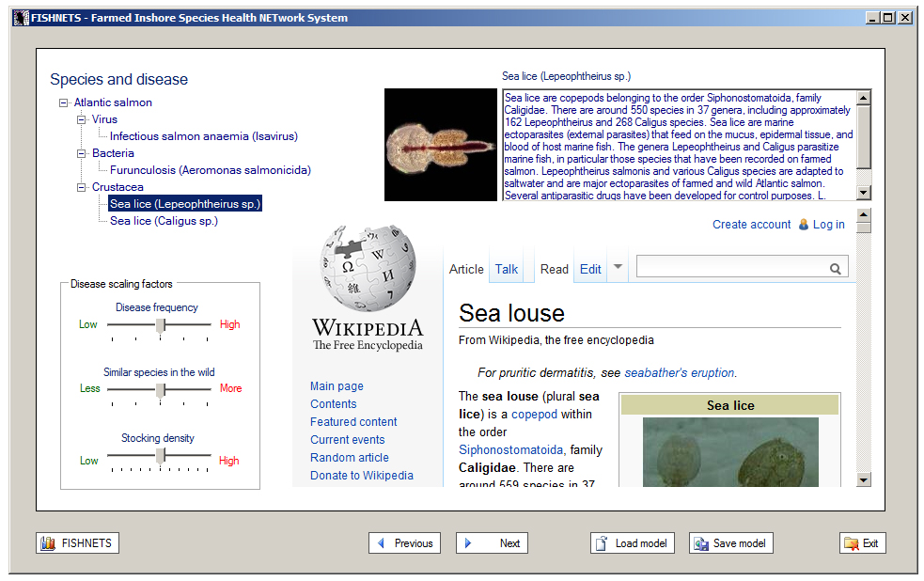Click the magnifier search icon in Wikipedia

(835, 269)
